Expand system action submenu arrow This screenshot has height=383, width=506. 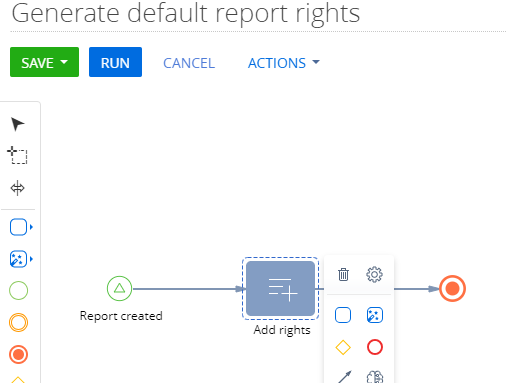[x=31, y=259]
